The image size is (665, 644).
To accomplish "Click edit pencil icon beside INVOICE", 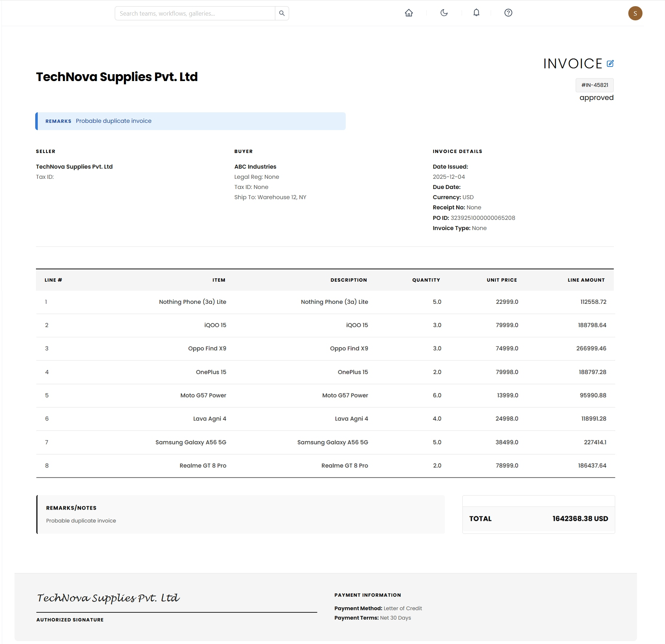I will point(610,64).
